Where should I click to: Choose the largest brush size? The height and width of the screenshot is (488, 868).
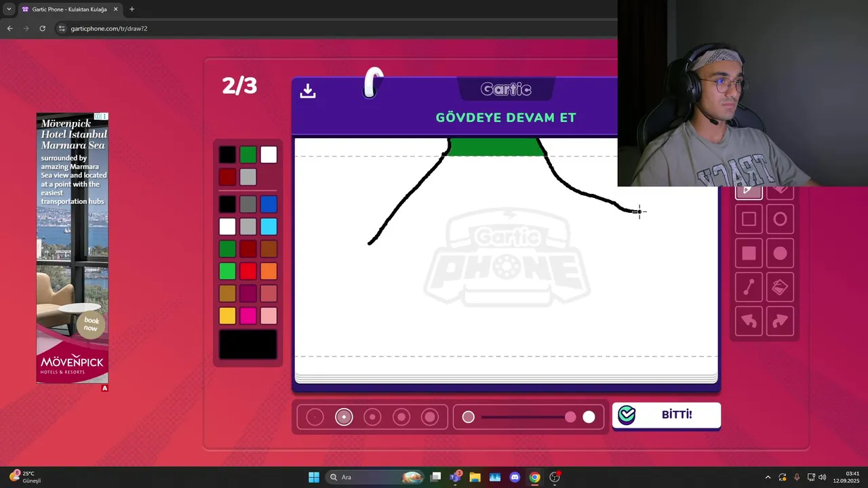point(430,417)
